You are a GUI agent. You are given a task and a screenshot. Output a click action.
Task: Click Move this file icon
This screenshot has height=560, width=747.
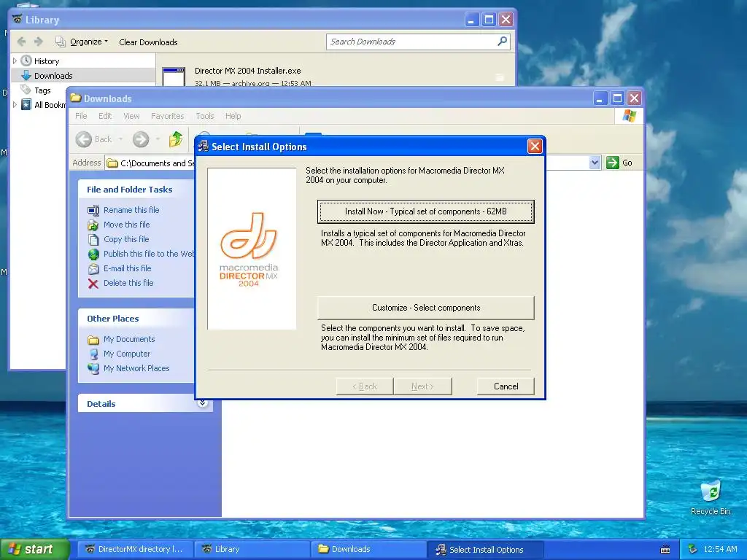93,225
